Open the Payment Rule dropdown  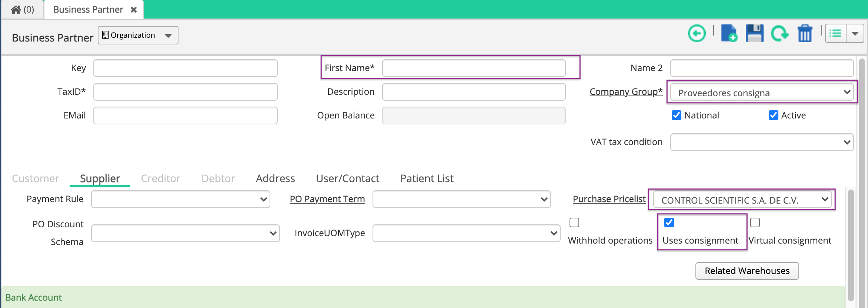tap(263, 199)
